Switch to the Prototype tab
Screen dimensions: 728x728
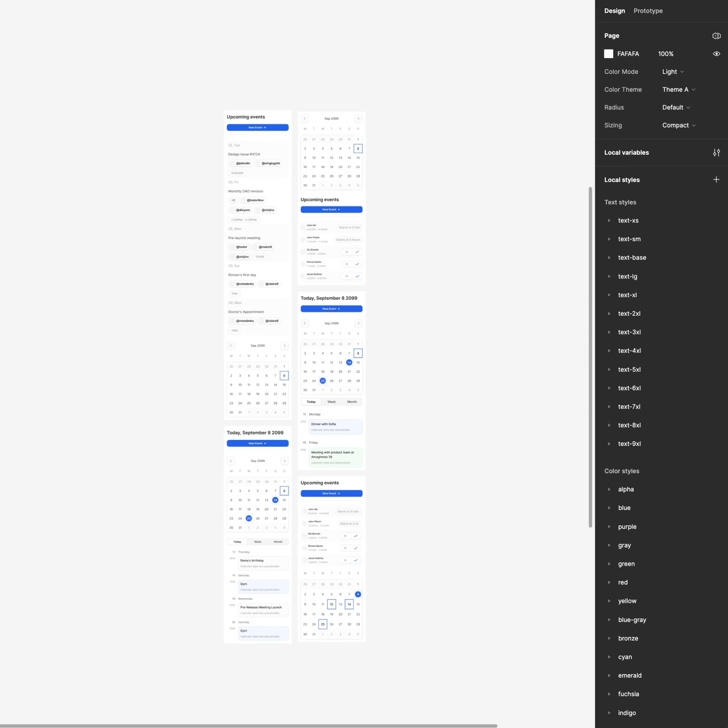point(648,10)
